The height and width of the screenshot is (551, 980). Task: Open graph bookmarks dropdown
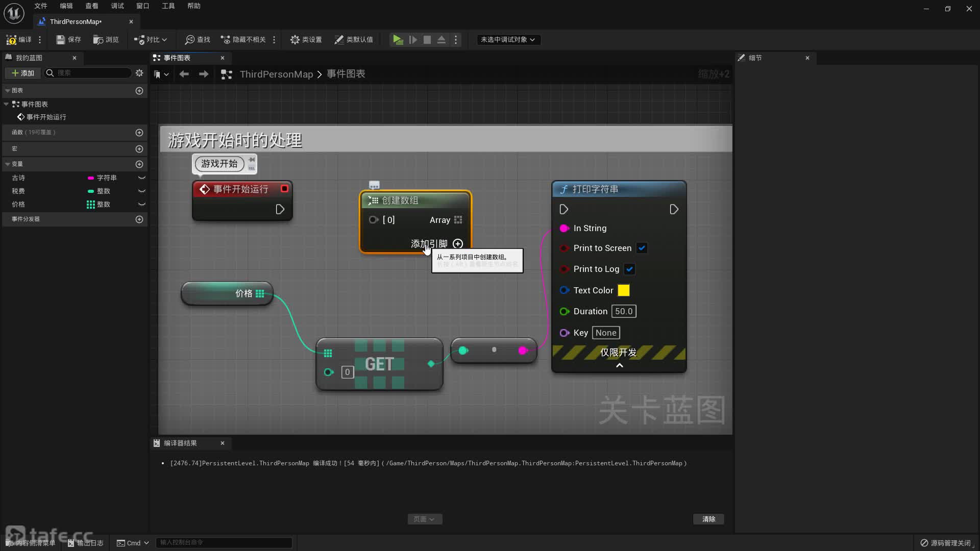click(161, 74)
